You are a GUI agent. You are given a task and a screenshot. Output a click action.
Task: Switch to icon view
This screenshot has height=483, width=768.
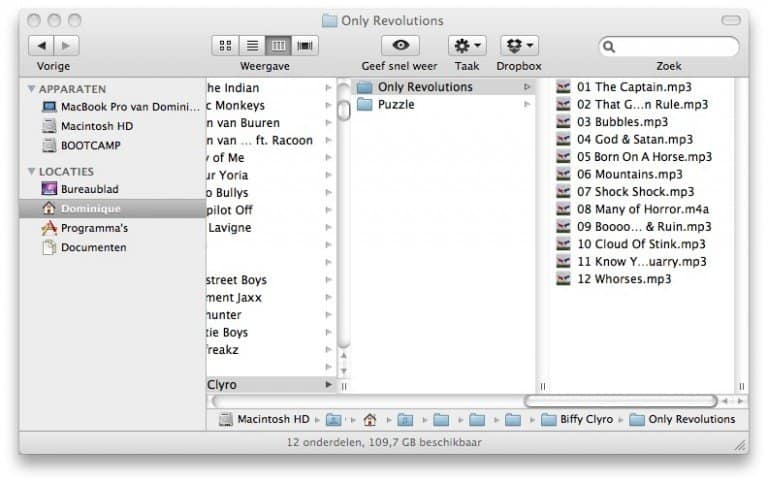tap(225, 46)
